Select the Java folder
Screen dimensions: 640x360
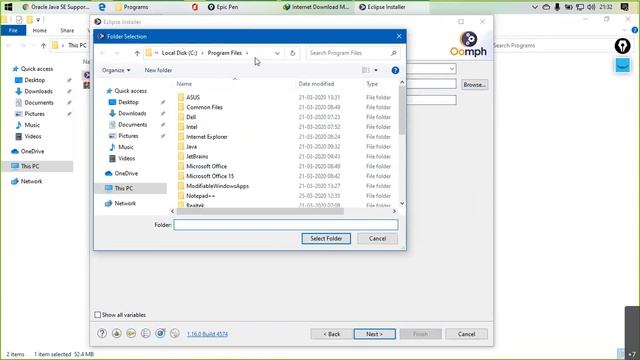pos(191,147)
